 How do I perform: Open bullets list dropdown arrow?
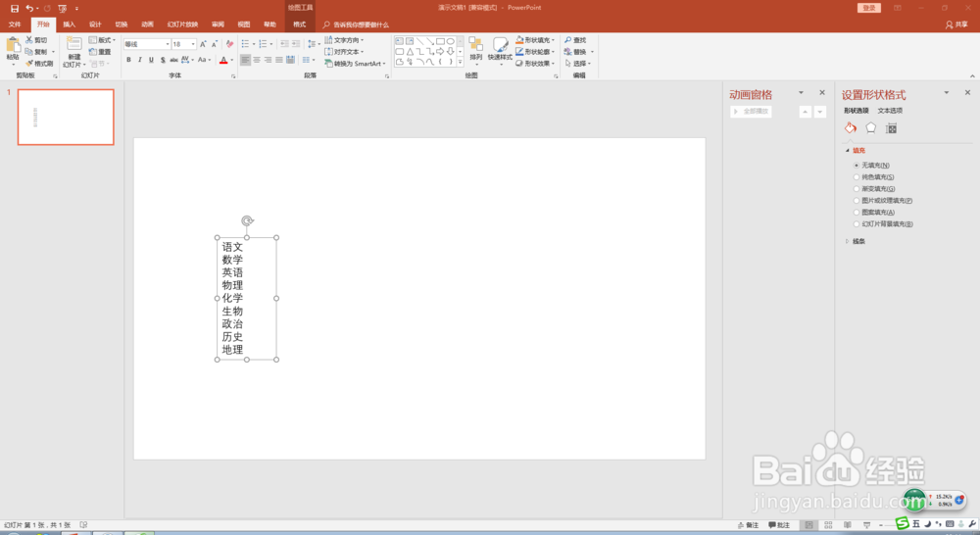[254, 44]
